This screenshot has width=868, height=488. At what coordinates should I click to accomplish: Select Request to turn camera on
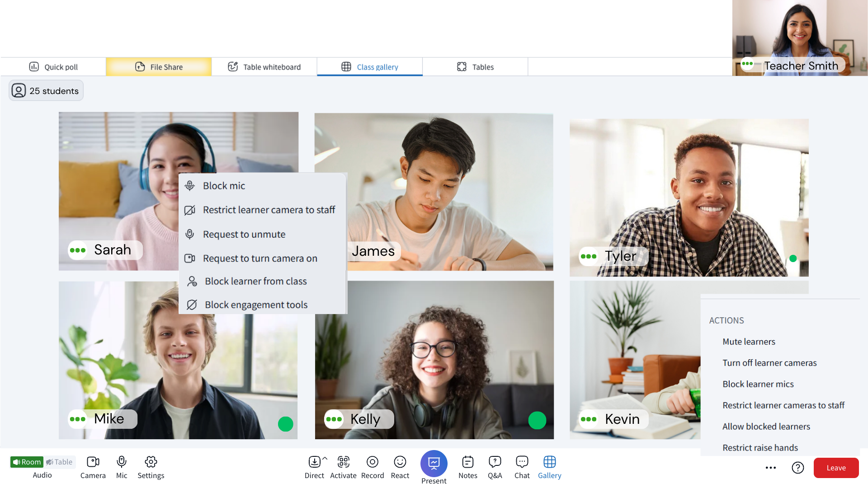coord(262,258)
